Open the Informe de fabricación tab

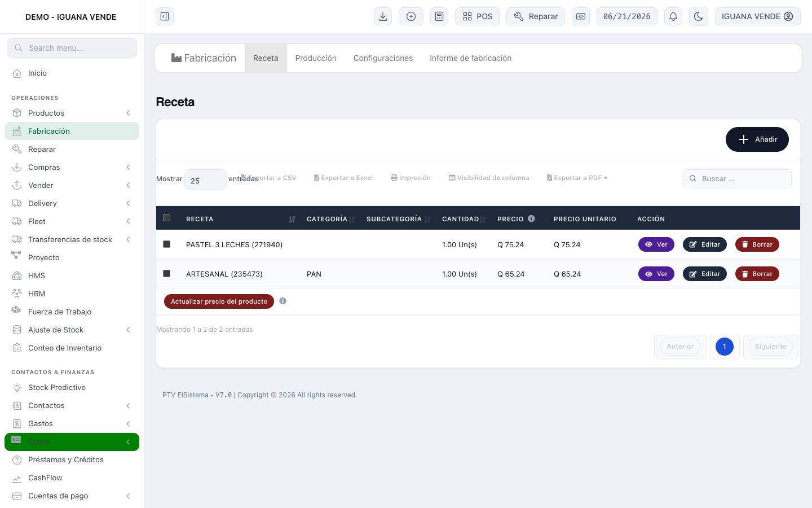point(470,58)
